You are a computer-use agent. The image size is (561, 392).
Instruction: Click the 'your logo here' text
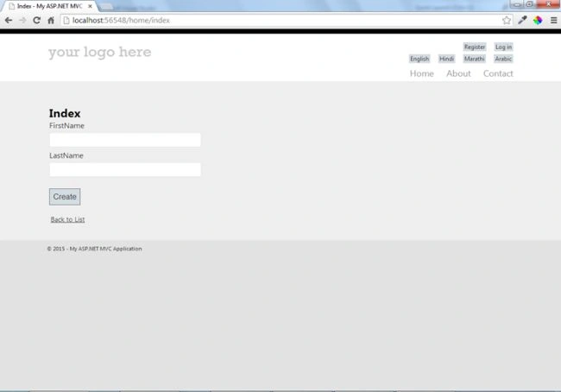point(100,53)
